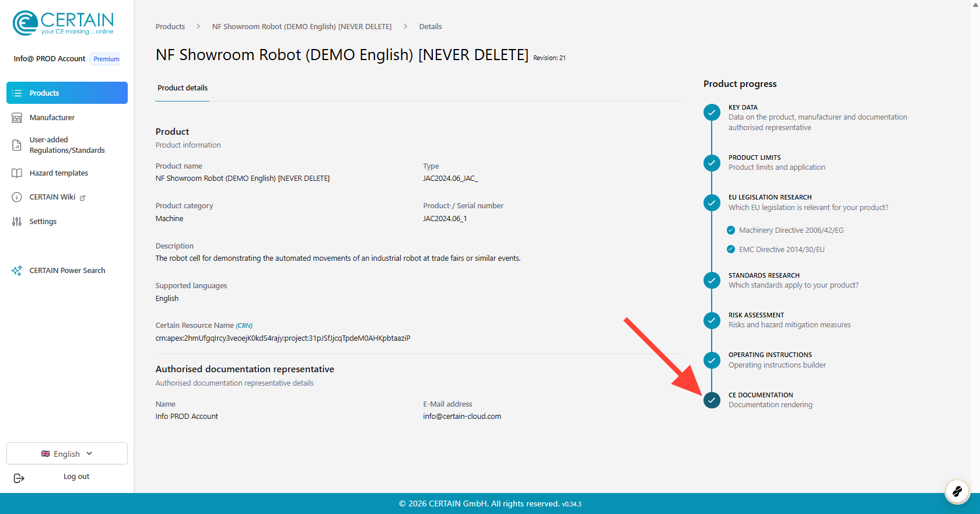Click the User-added Regulations document icon
The height and width of the screenshot is (514, 980).
(x=17, y=145)
